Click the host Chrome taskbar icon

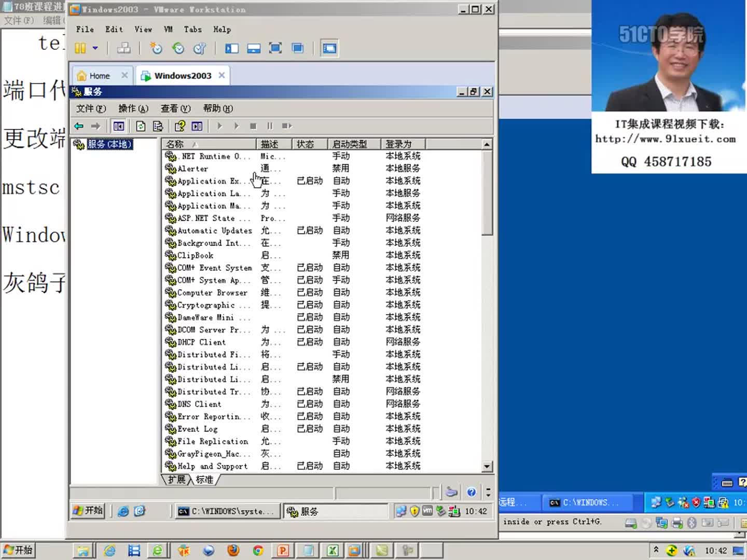[258, 550]
